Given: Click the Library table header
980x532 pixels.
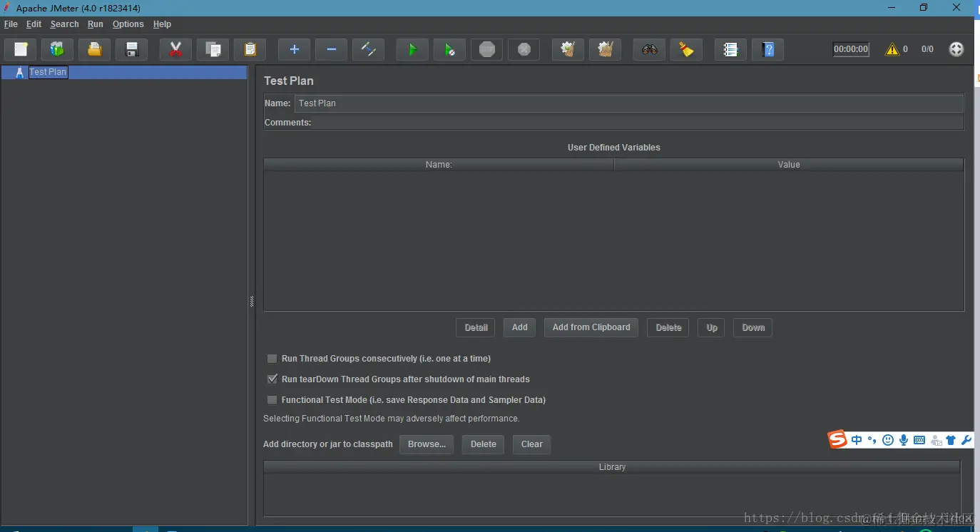Looking at the screenshot, I should pyautogui.click(x=612, y=467).
